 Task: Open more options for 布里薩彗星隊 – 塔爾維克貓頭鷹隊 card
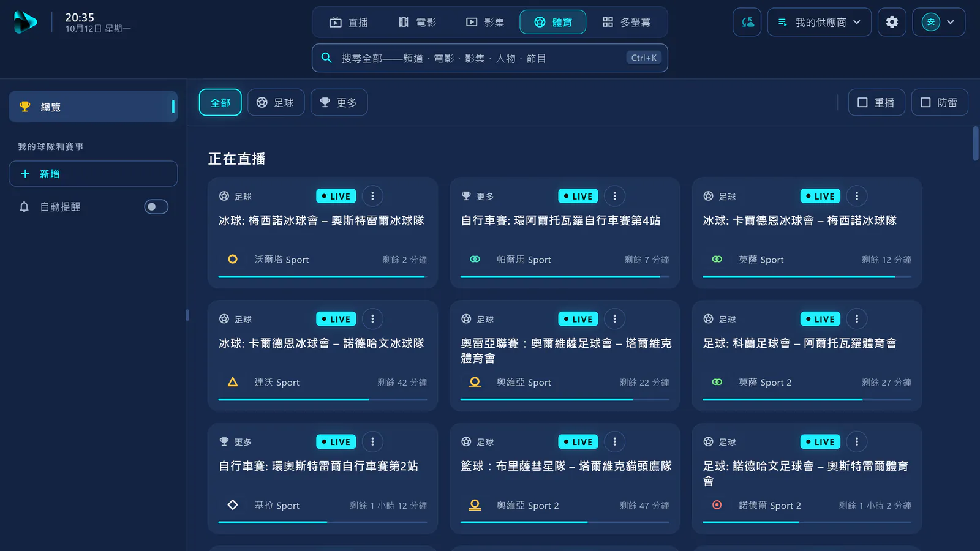614,441
